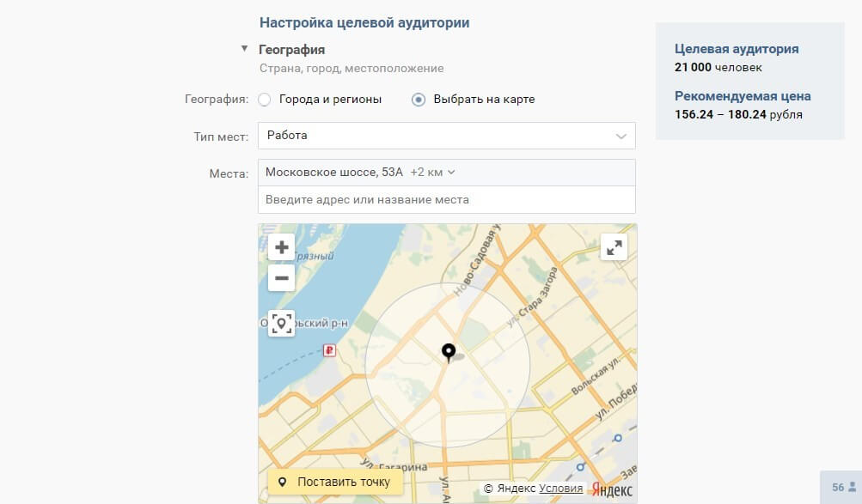Select the Города и регионы option

tap(265, 100)
